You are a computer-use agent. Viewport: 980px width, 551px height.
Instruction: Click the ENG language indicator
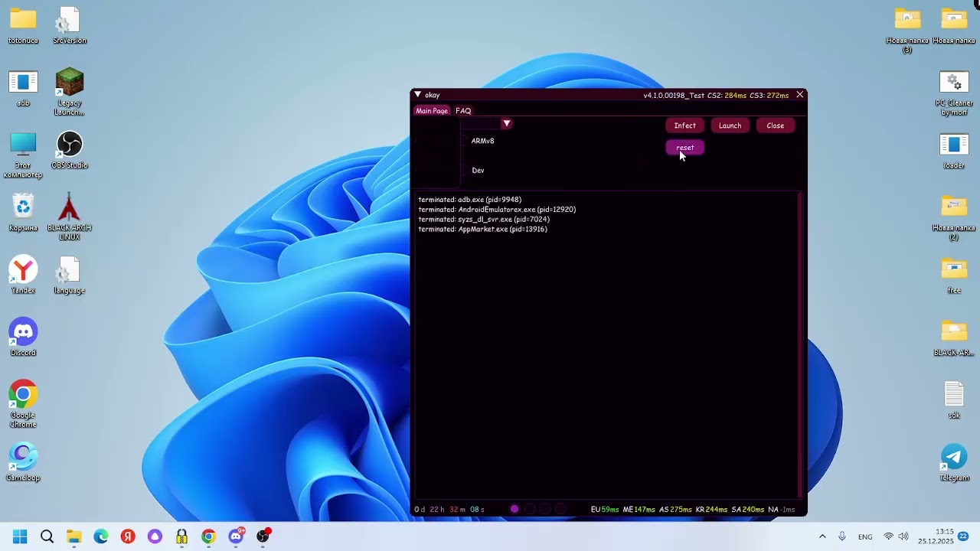(x=865, y=536)
